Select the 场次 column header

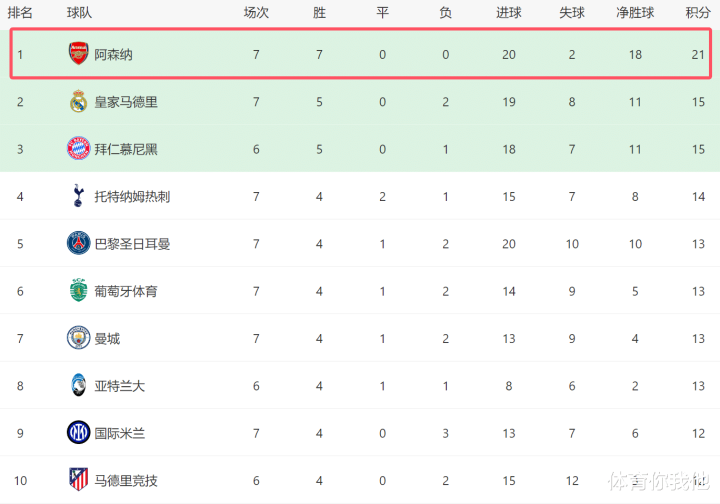256,13
